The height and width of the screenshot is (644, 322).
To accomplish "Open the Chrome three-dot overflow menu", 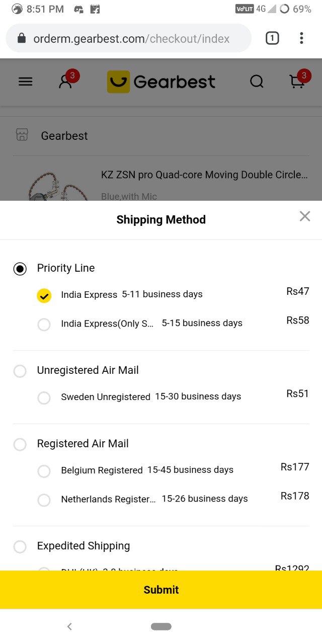I will pos(301,38).
